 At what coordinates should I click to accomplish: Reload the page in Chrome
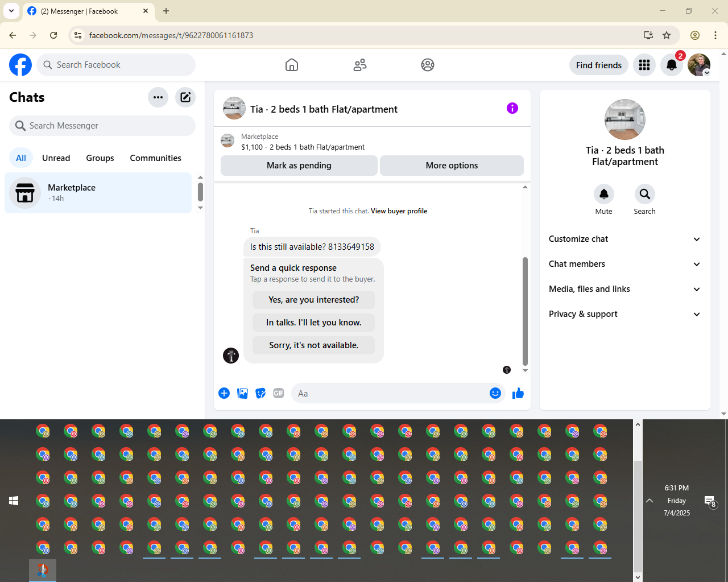(53, 35)
